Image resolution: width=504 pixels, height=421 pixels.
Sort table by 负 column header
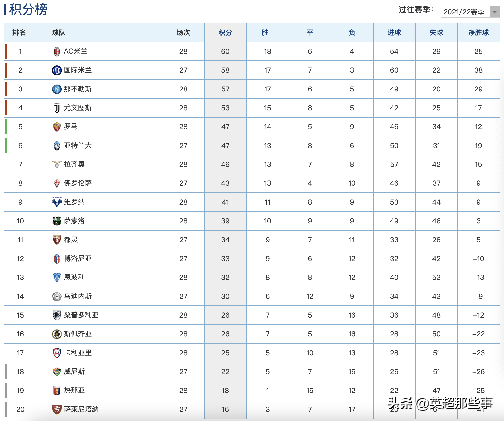[352, 32]
